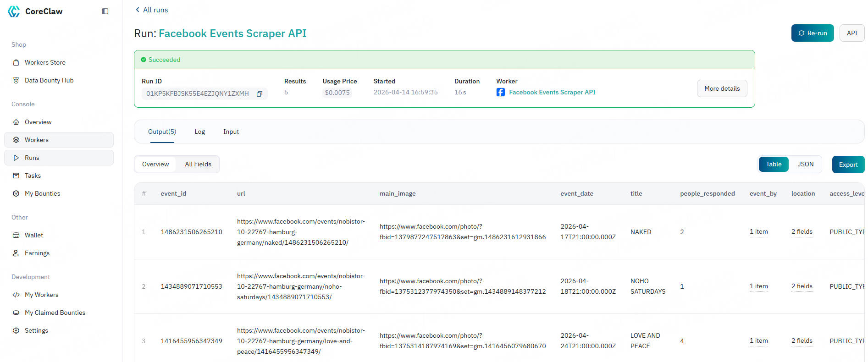Open the Input tab
This screenshot has height=362, width=868.
[x=231, y=132]
